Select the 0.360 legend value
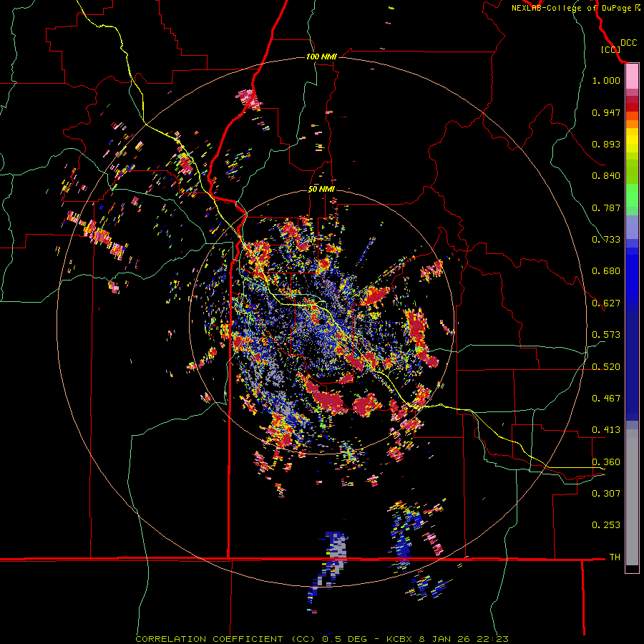644x644 pixels. (x=606, y=462)
